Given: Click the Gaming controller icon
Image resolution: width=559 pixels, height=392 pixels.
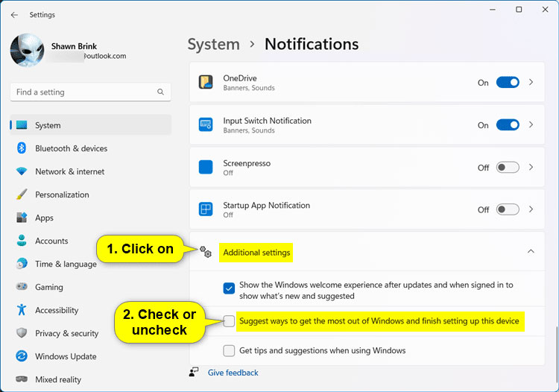Looking at the screenshot, I should click(22, 286).
